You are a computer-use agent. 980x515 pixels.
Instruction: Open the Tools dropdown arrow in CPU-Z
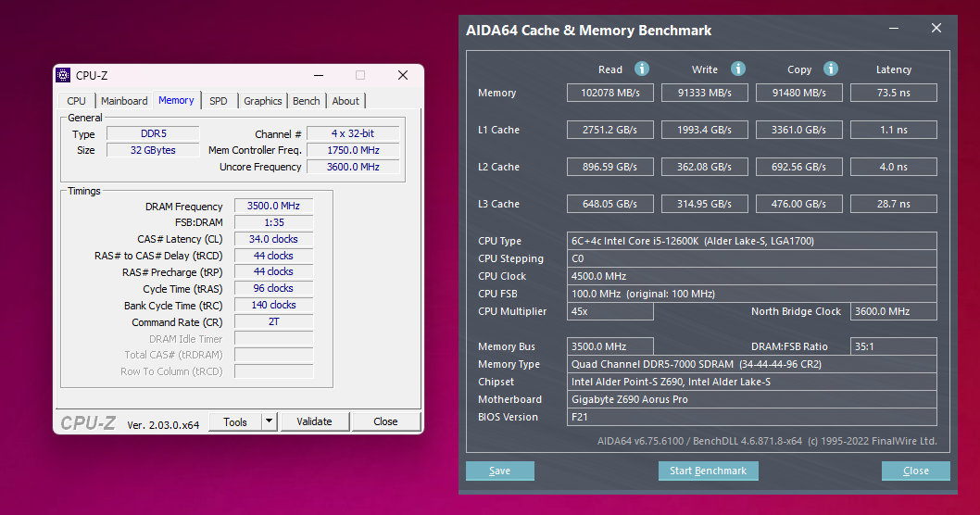coord(269,421)
